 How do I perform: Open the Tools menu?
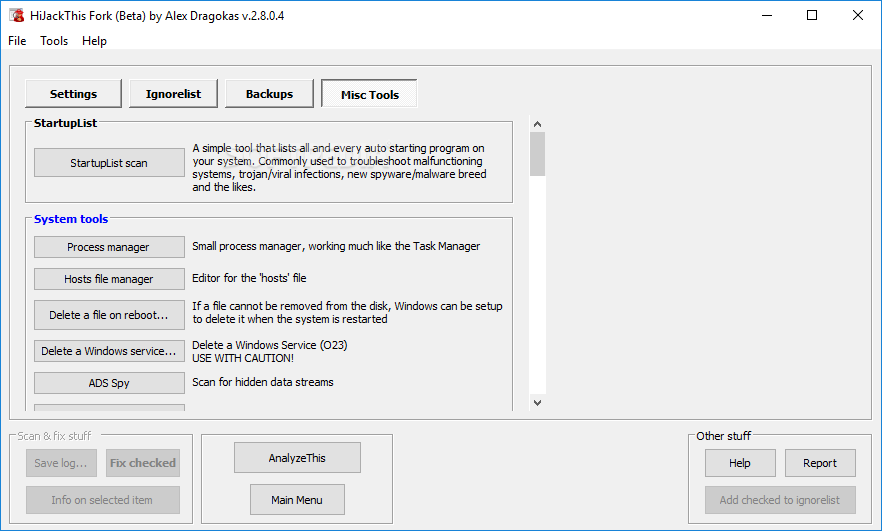tap(54, 40)
